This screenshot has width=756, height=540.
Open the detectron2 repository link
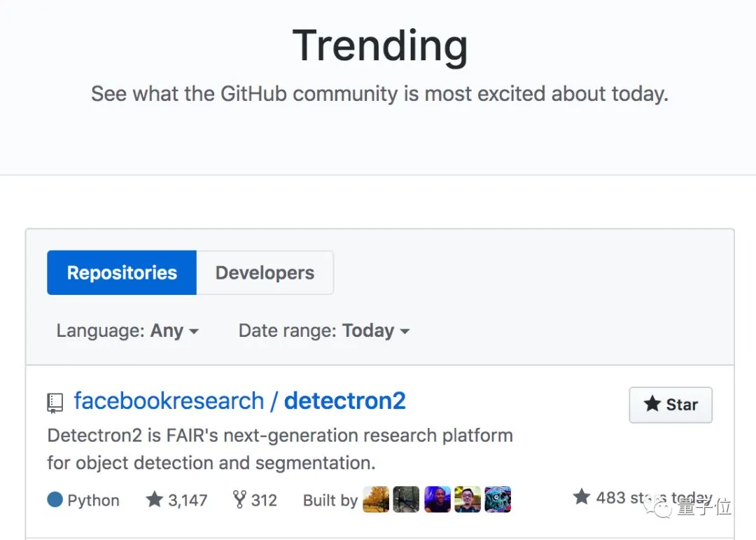344,401
